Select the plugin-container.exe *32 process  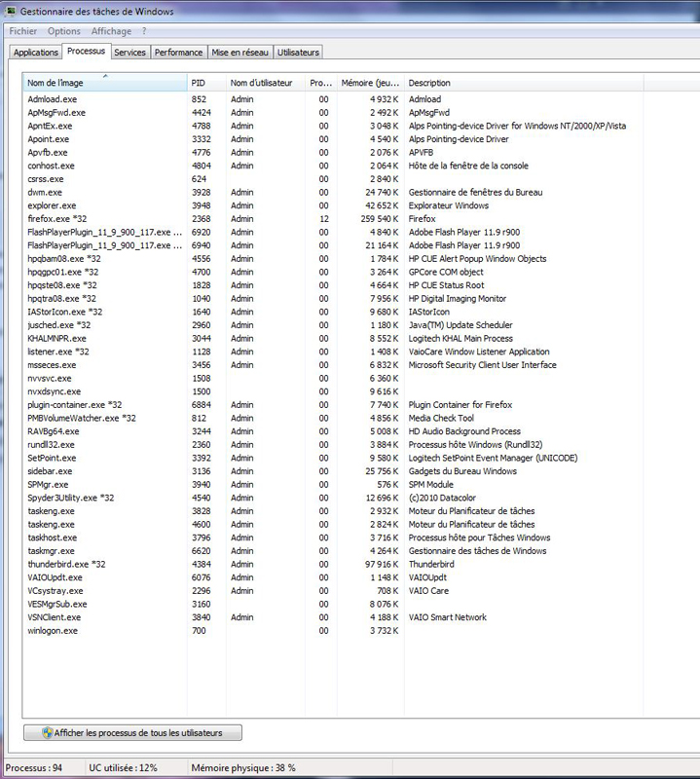335,405
